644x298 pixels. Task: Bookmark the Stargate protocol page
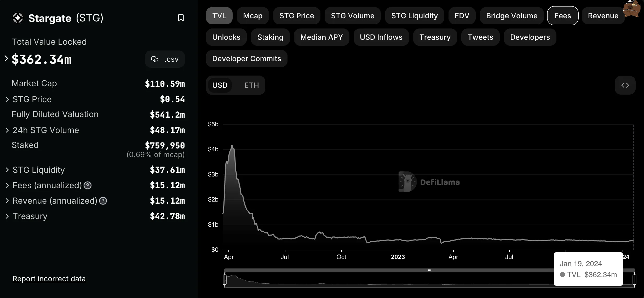[x=181, y=18]
